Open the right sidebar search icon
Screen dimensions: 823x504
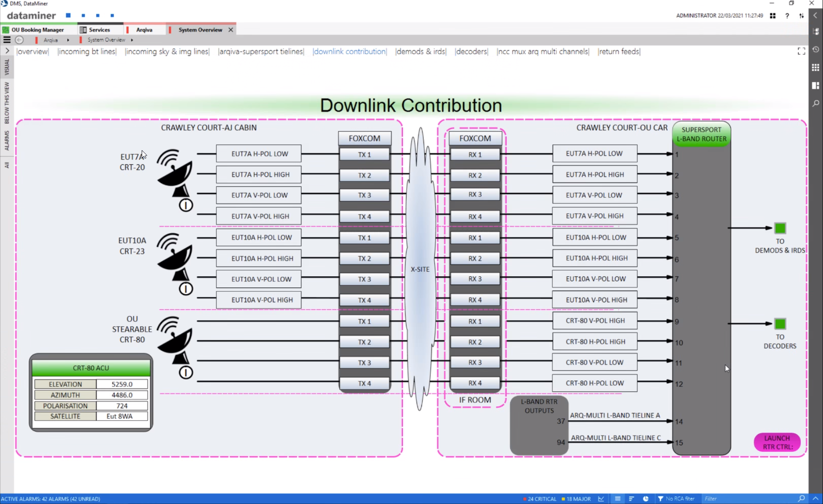(x=815, y=103)
